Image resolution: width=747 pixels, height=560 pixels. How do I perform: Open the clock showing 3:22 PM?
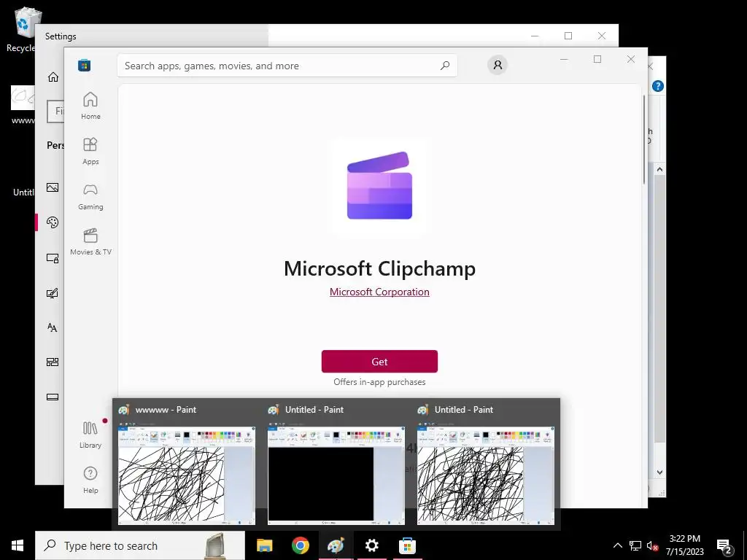[684, 545]
